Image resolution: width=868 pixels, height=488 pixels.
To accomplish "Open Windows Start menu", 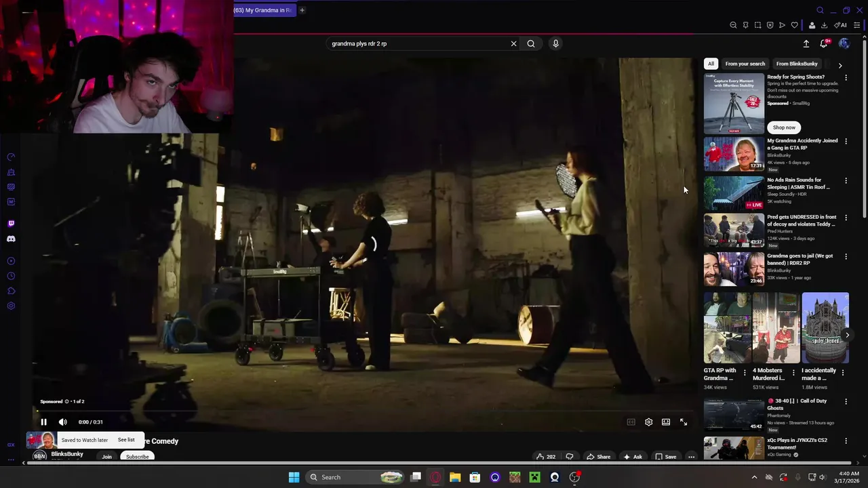I will tap(294, 477).
